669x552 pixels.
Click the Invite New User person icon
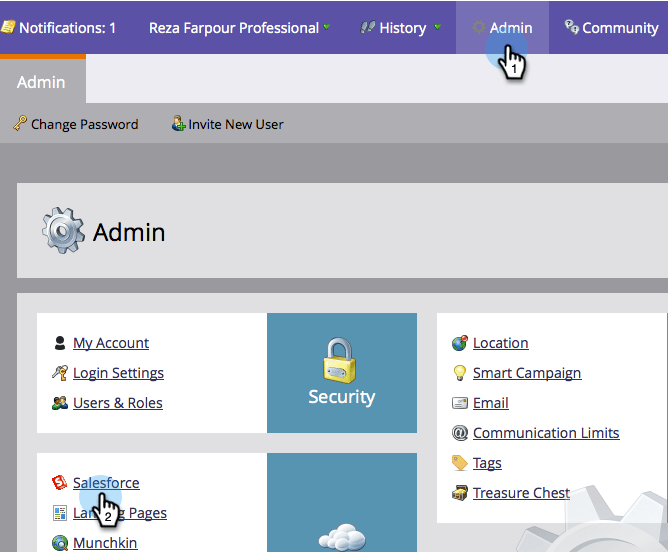(x=178, y=123)
